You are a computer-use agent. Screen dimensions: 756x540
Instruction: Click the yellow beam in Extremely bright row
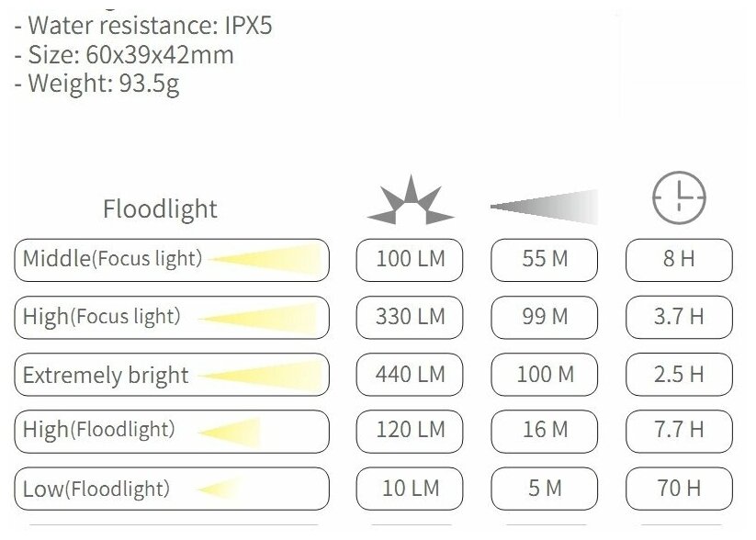click(261, 376)
